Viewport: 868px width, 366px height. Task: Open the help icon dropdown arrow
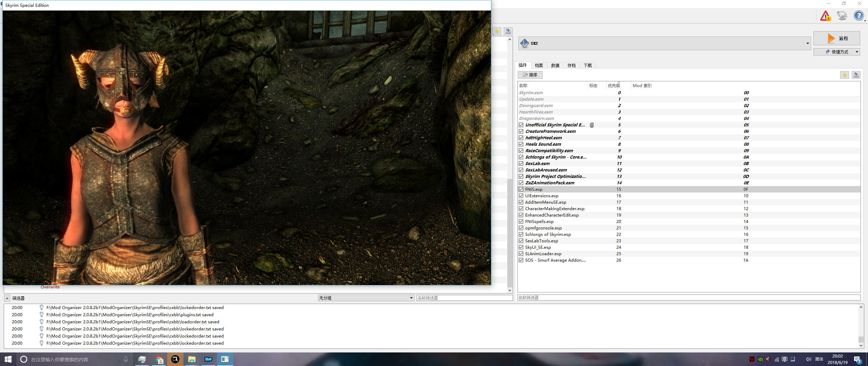865,21
